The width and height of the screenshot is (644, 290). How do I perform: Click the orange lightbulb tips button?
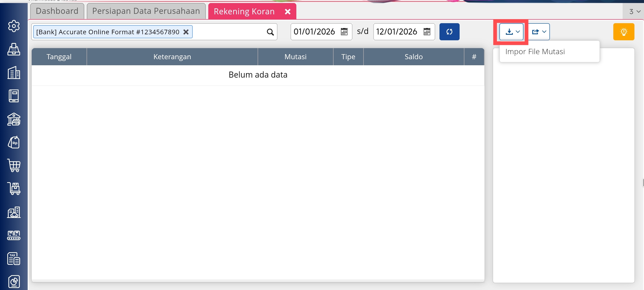point(624,32)
